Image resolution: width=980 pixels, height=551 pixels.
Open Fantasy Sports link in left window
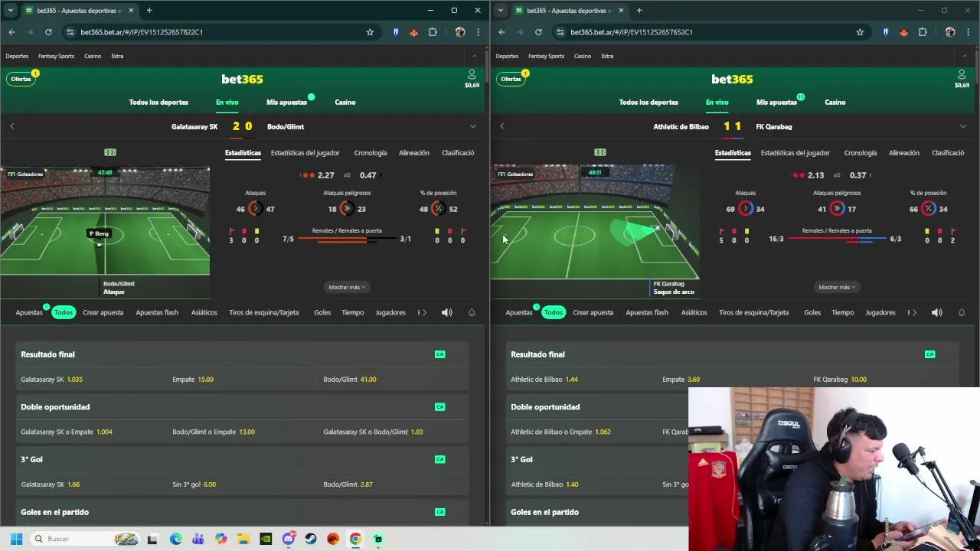click(56, 56)
